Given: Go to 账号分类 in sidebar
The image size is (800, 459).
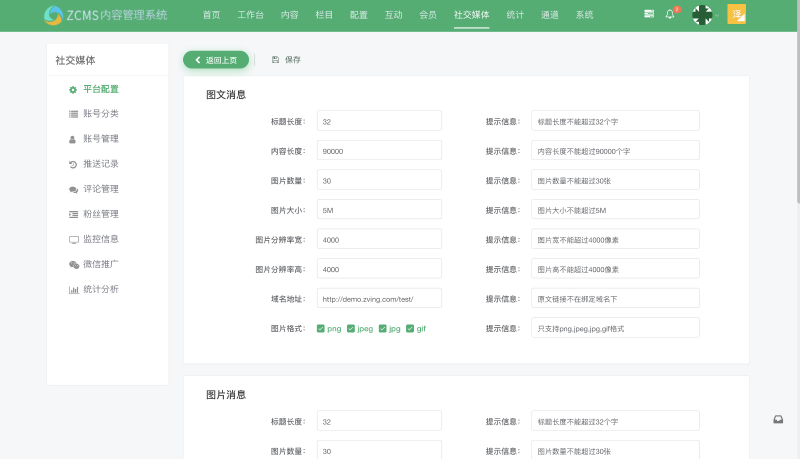Looking at the screenshot, I should pyautogui.click(x=101, y=114).
